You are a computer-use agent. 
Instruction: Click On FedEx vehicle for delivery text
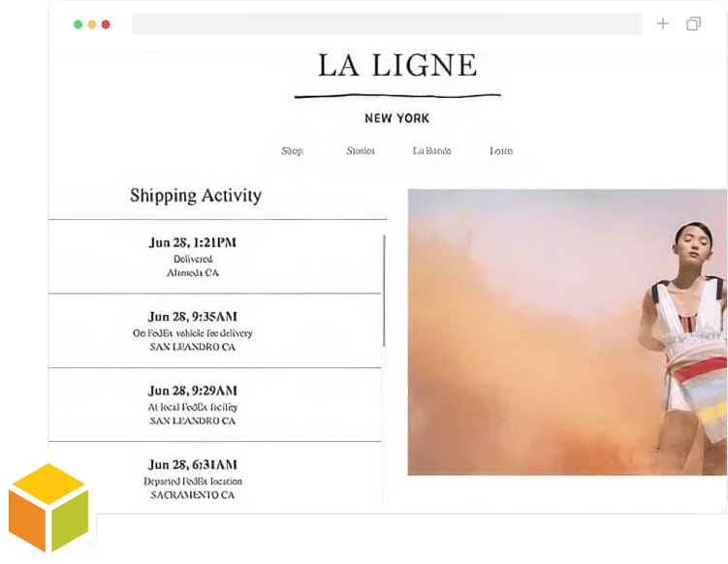click(x=193, y=332)
